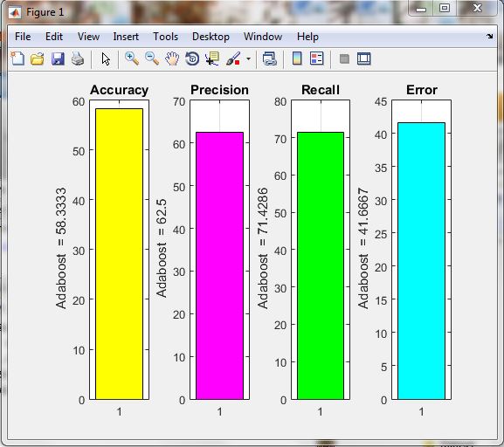Save figure using floppy disk icon
Image resolution: width=504 pixels, height=447 pixels.
[58, 59]
